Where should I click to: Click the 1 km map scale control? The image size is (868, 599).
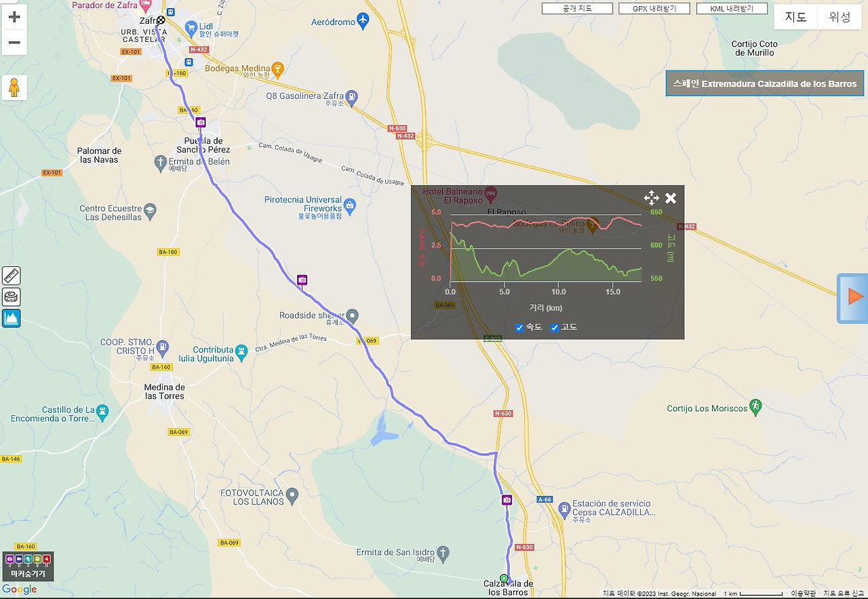tap(753, 594)
